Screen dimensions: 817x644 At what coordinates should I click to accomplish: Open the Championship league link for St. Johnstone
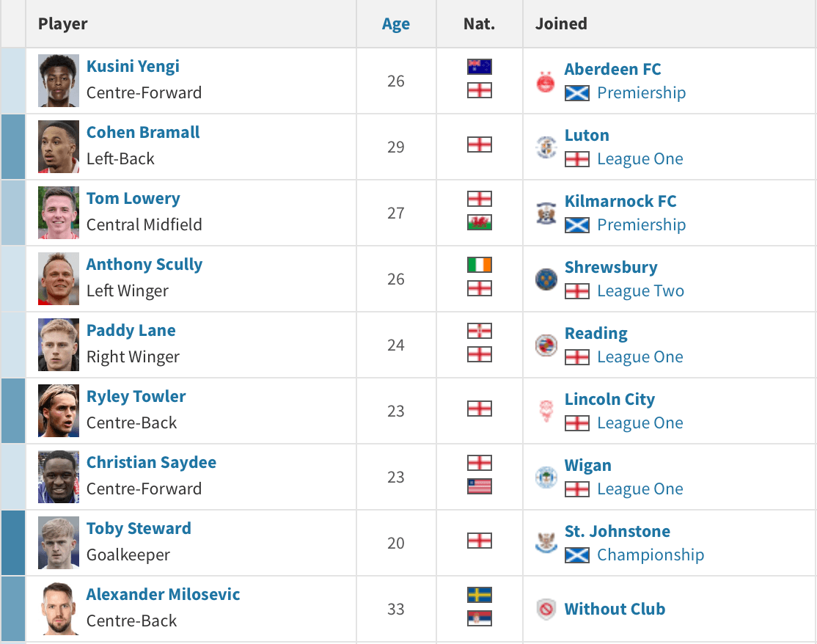click(651, 555)
